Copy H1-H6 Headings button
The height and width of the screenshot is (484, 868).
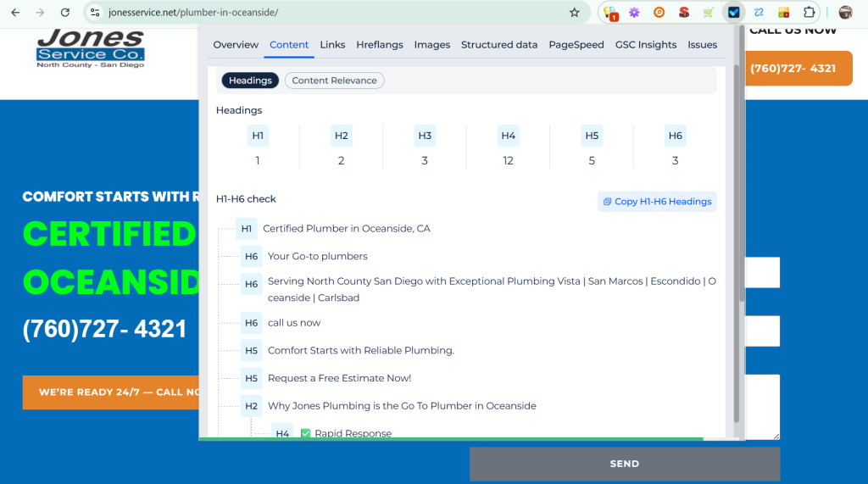657,202
